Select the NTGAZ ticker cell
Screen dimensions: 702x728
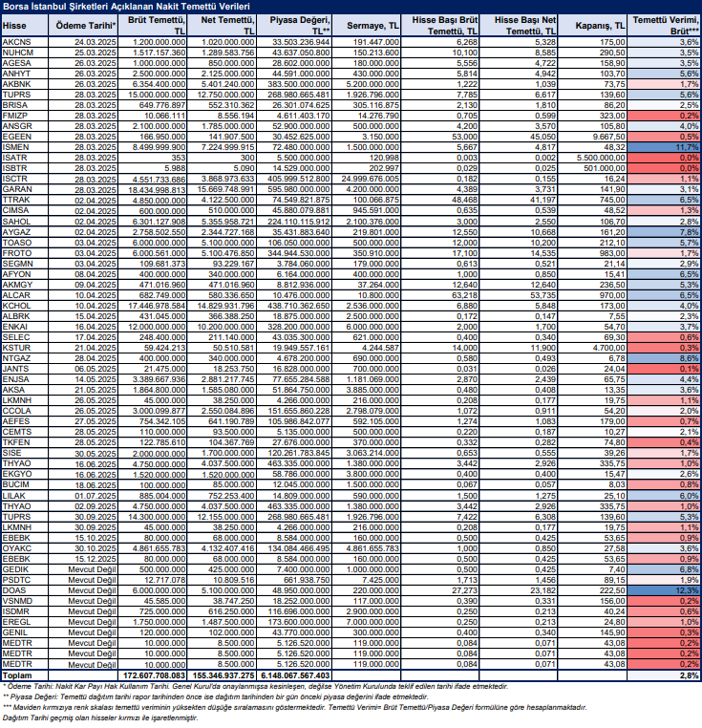(x=25, y=358)
